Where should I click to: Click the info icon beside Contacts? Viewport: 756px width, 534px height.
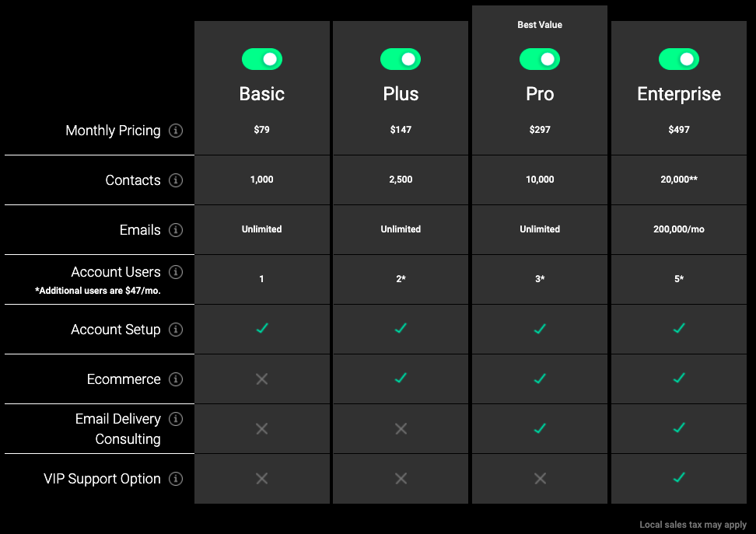[x=176, y=180]
